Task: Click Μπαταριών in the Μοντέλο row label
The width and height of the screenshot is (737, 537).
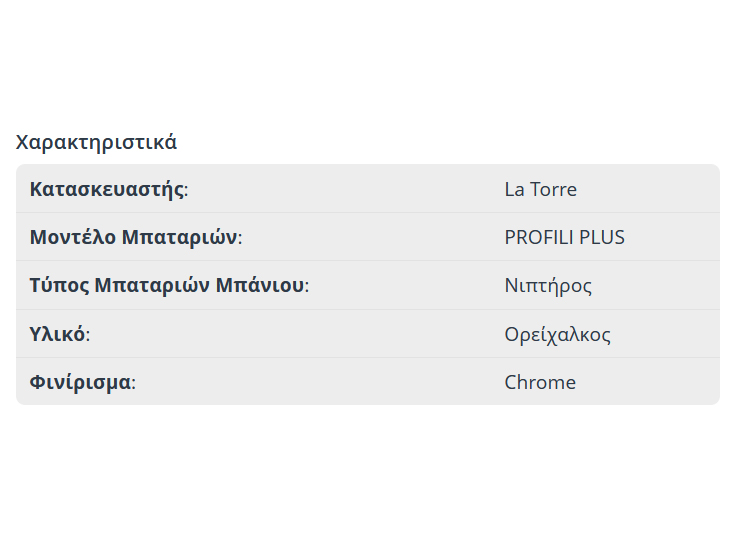Action: coord(178,237)
